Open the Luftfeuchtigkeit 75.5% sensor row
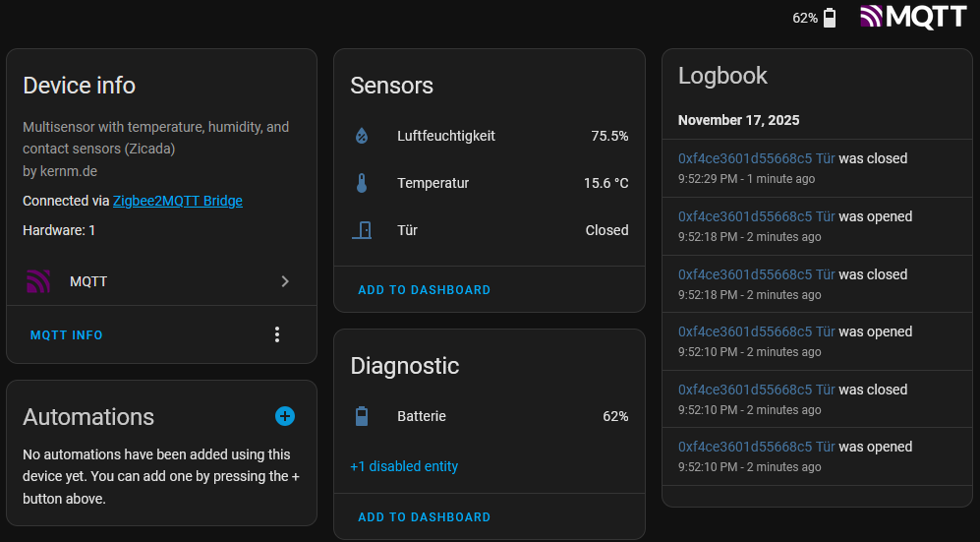 (490, 136)
